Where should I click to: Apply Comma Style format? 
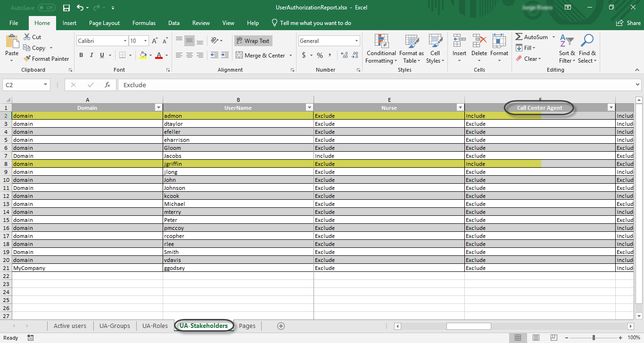click(330, 56)
